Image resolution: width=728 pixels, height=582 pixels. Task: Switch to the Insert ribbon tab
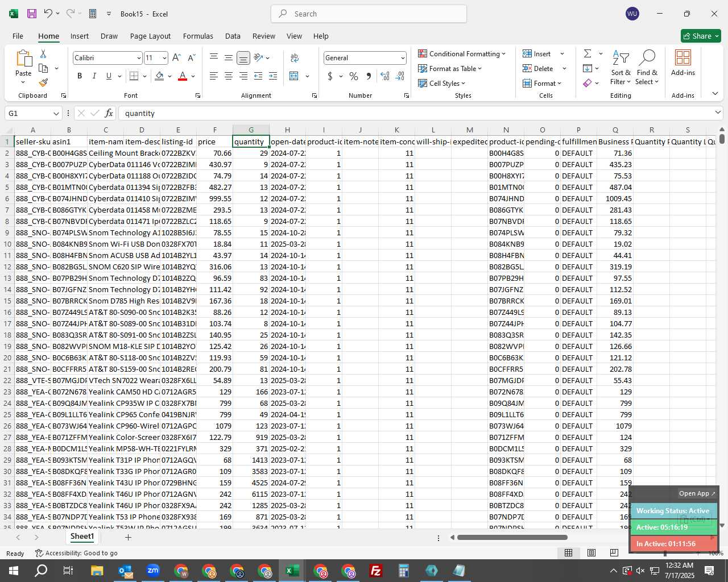click(x=80, y=36)
